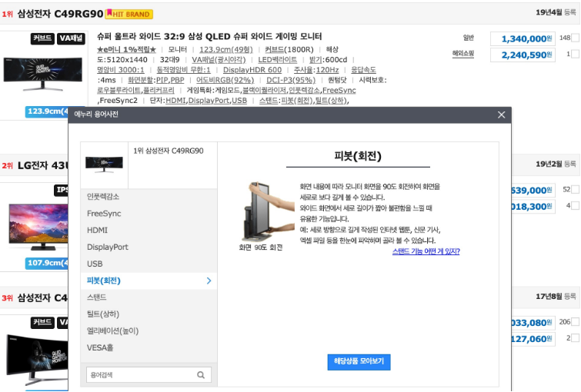This screenshot has height=392, width=581.
Task: Select 엘리베이션(높이) in the term list
Action: [149, 331]
